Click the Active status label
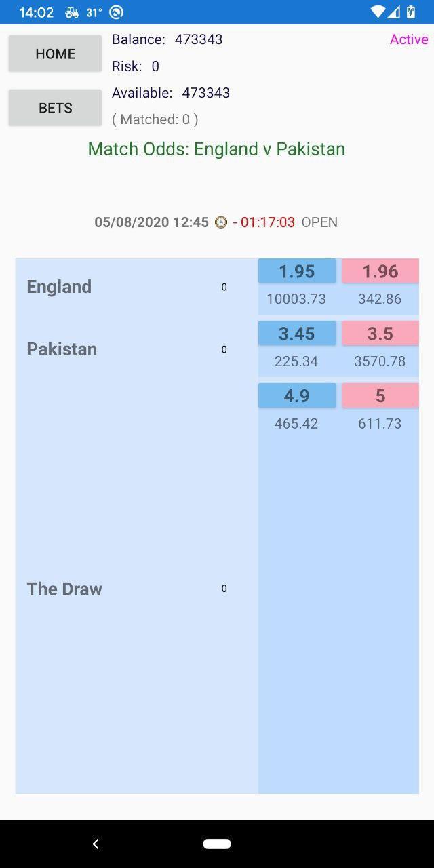The image size is (434, 868). (408, 39)
